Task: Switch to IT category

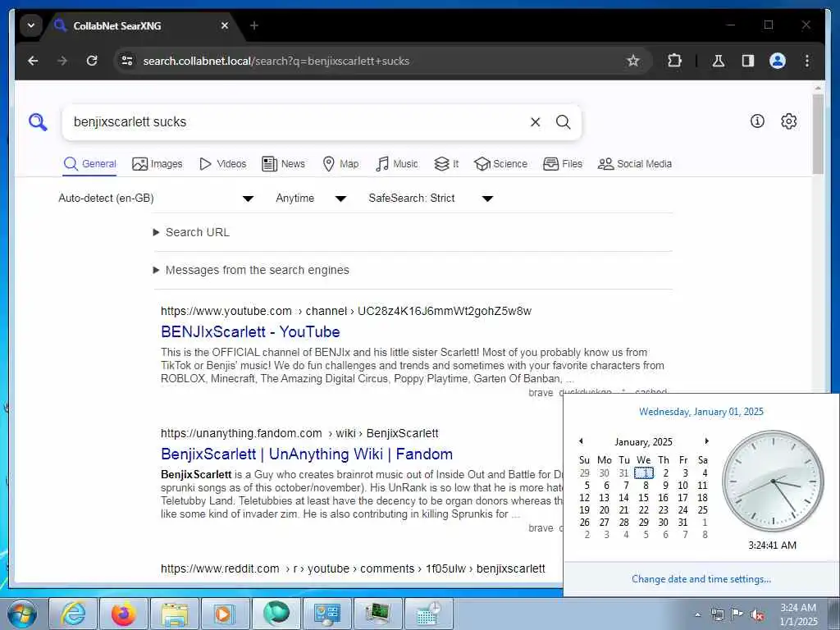Action: coord(447,164)
